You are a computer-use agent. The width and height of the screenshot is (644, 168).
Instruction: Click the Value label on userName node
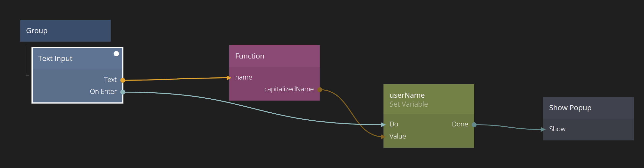point(398,136)
